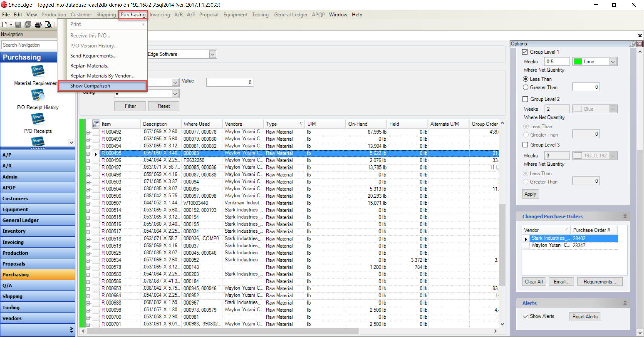Click the navigation overflow chevrons at bottom
This screenshot has width=644, height=337.
pyautogui.click(x=71, y=330)
